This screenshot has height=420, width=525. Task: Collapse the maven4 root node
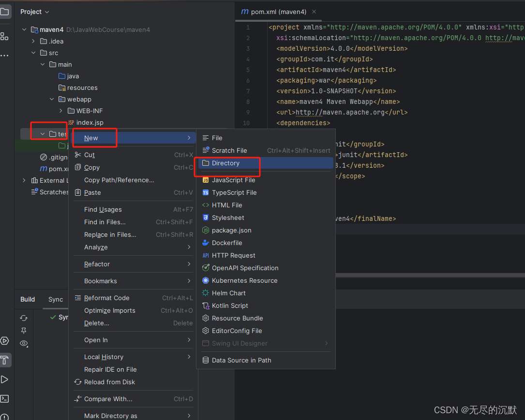pyautogui.click(x=24, y=30)
